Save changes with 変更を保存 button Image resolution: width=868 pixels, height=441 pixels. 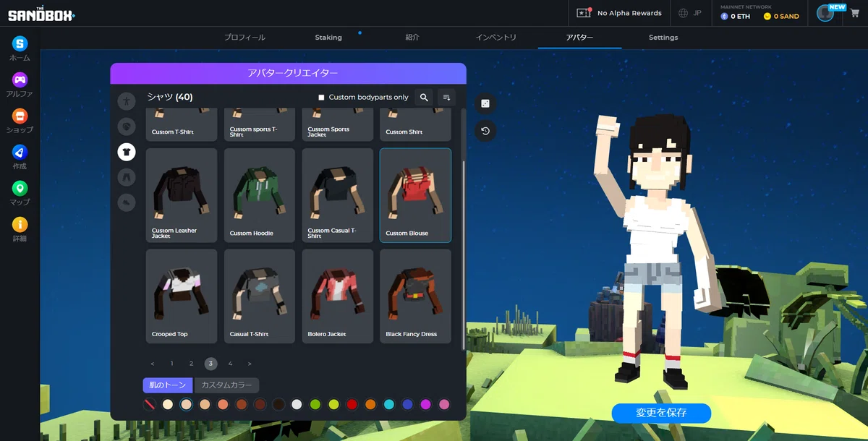pos(661,413)
